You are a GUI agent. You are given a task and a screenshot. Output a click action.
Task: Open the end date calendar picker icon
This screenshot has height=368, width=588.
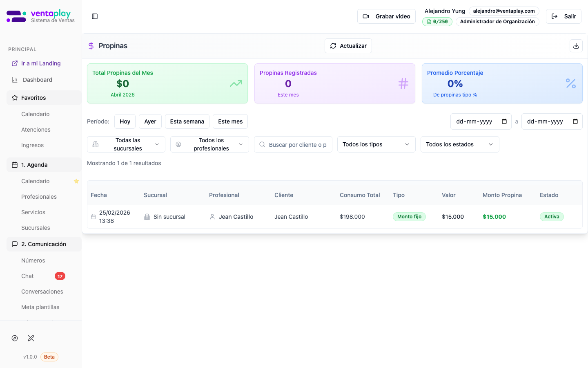575,121
